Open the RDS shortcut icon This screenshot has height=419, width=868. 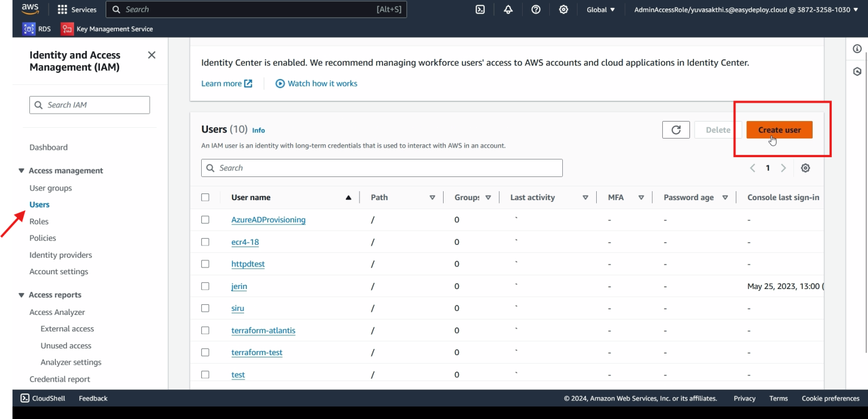click(x=29, y=29)
